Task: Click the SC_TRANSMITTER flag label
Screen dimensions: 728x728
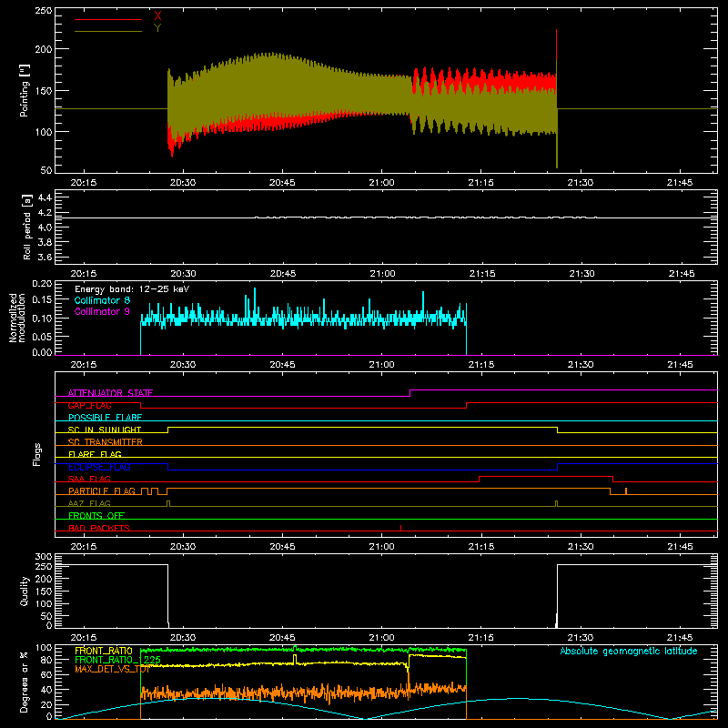Action: coord(105,442)
